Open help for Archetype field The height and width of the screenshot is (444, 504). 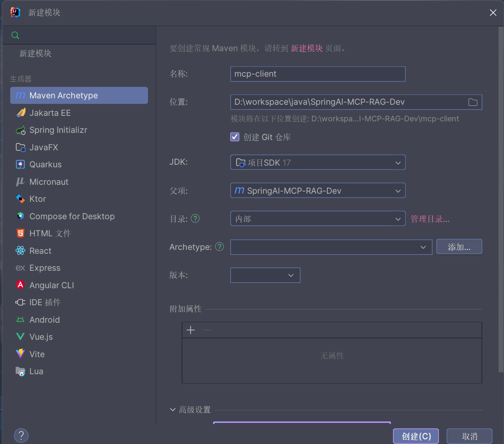pos(219,247)
